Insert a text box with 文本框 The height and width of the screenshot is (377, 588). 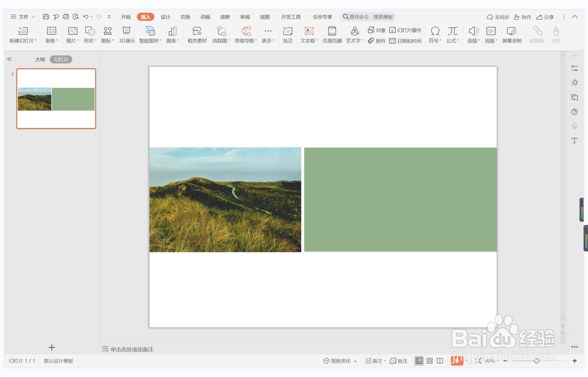[309, 35]
